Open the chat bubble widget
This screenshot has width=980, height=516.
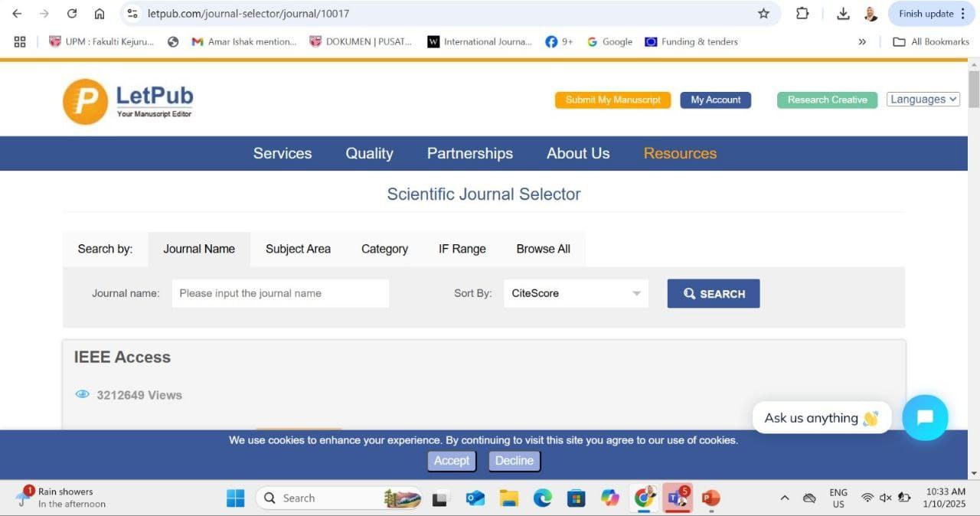925,417
